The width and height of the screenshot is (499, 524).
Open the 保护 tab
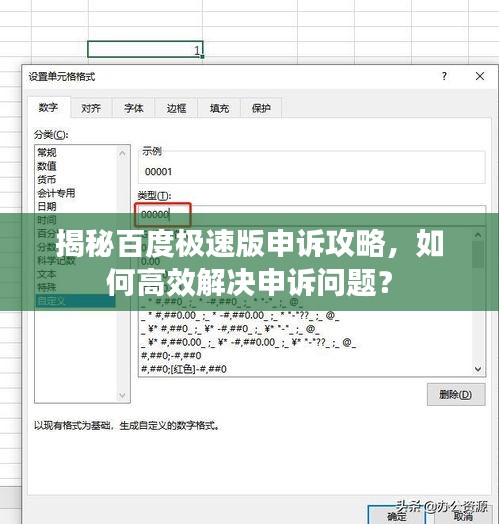[x=261, y=108]
